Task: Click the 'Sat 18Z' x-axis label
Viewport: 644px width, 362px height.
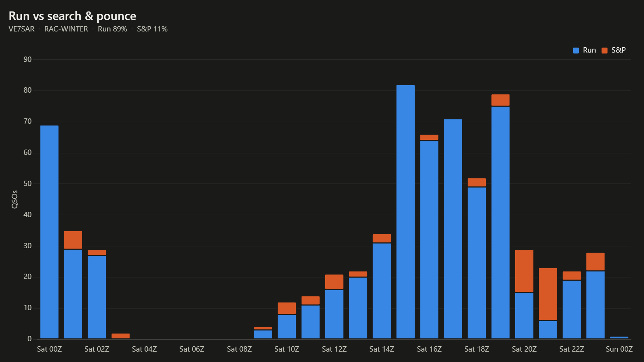Action: point(477,349)
